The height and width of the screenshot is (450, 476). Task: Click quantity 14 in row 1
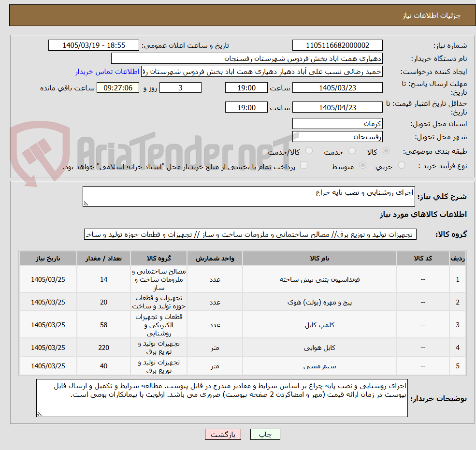(103, 279)
